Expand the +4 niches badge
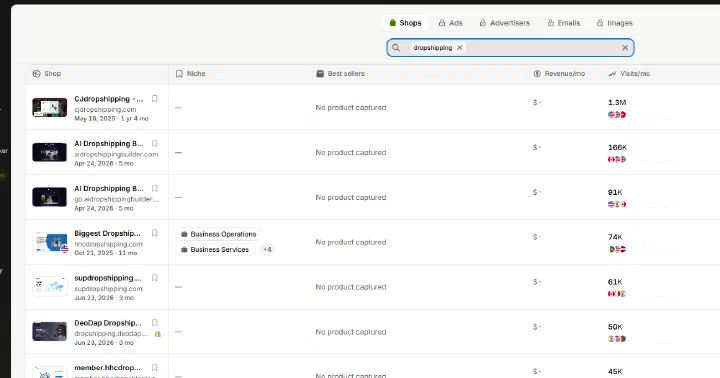 pos(267,249)
